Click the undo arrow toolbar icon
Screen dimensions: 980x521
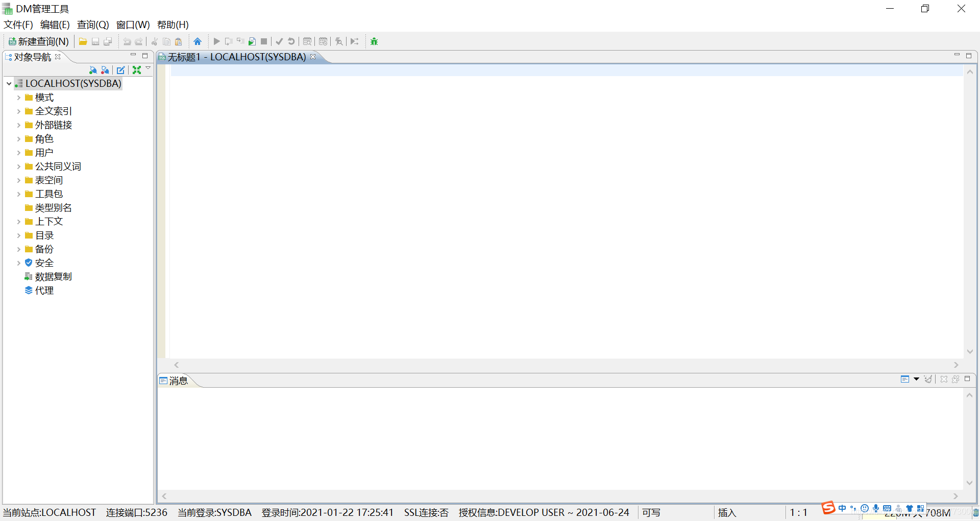click(x=127, y=41)
